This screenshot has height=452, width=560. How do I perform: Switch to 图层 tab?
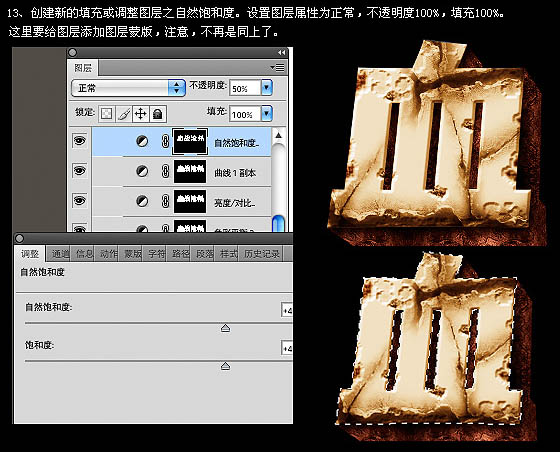(83, 68)
